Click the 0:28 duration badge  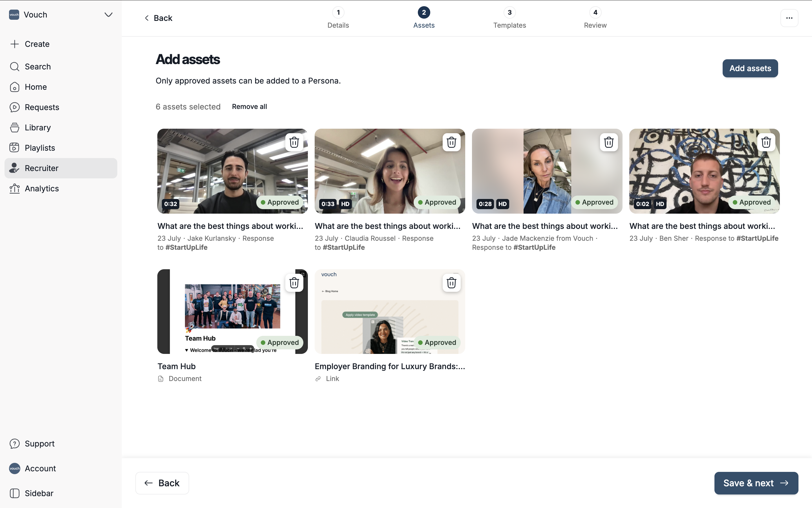point(486,204)
